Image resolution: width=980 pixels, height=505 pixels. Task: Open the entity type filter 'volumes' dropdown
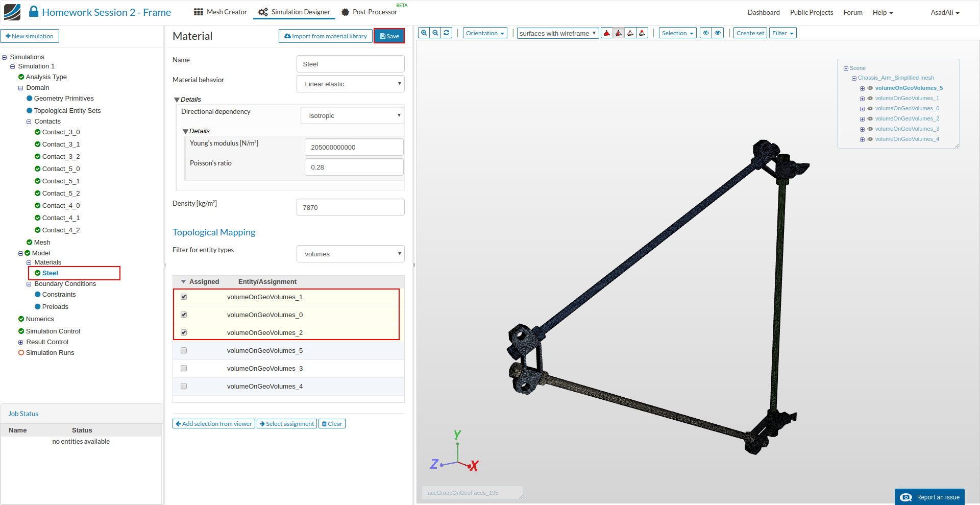pos(351,254)
